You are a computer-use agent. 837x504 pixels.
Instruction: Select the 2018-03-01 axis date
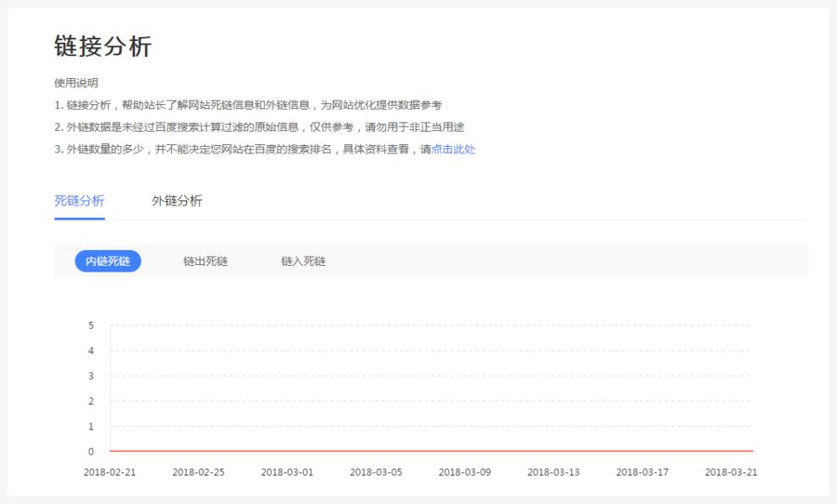(x=287, y=471)
